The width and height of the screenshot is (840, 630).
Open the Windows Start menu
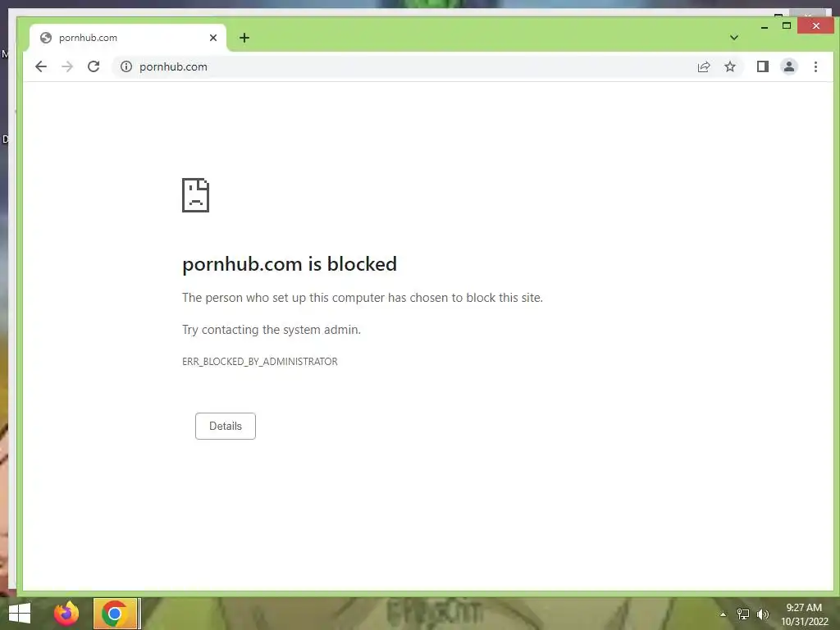(20, 614)
